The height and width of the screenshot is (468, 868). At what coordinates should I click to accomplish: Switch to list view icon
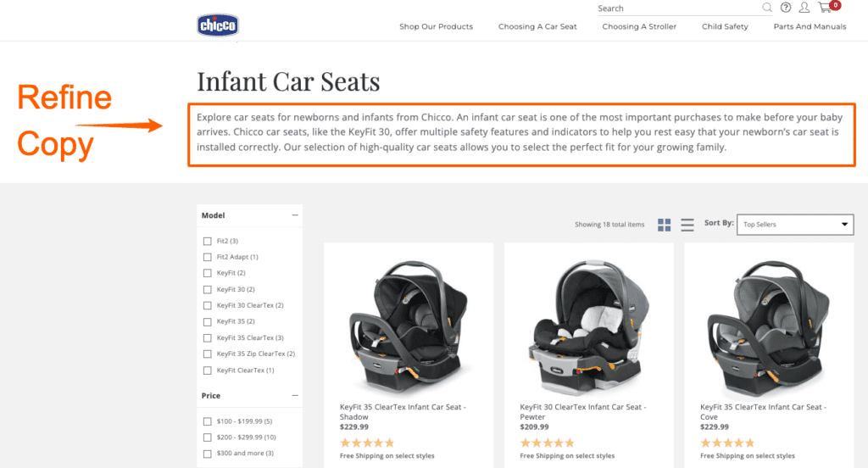[x=687, y=225]
